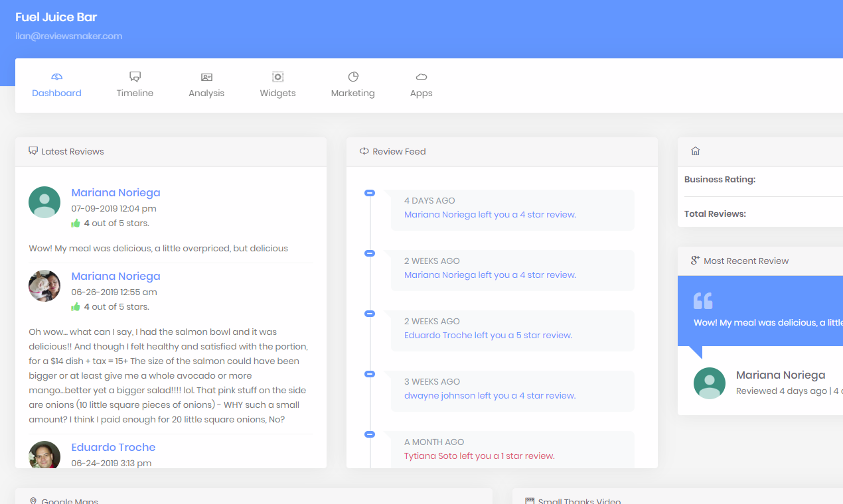
Task: Click the 07-09-2019 12:04 pm timestamp
Action: (x=114, y=209)
